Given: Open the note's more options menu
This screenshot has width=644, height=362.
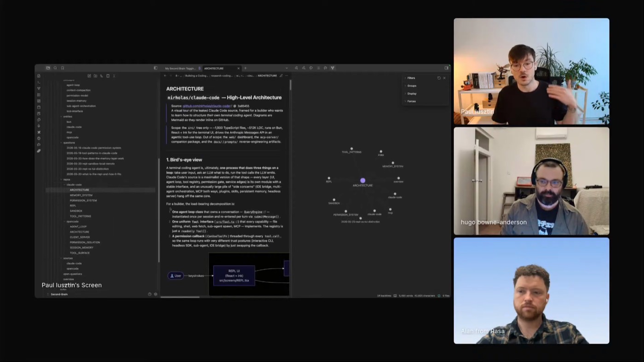Looking at the screenshot, I should point(287,75).
